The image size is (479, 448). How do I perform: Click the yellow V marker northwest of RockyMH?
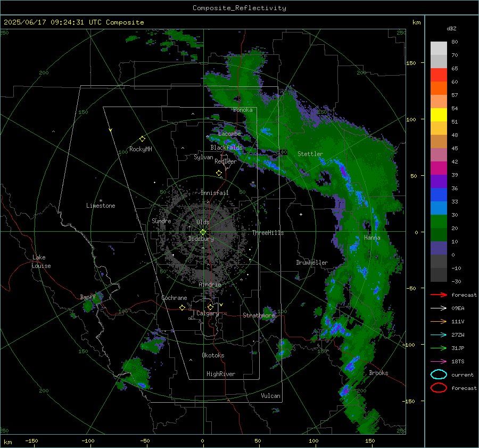111,130
